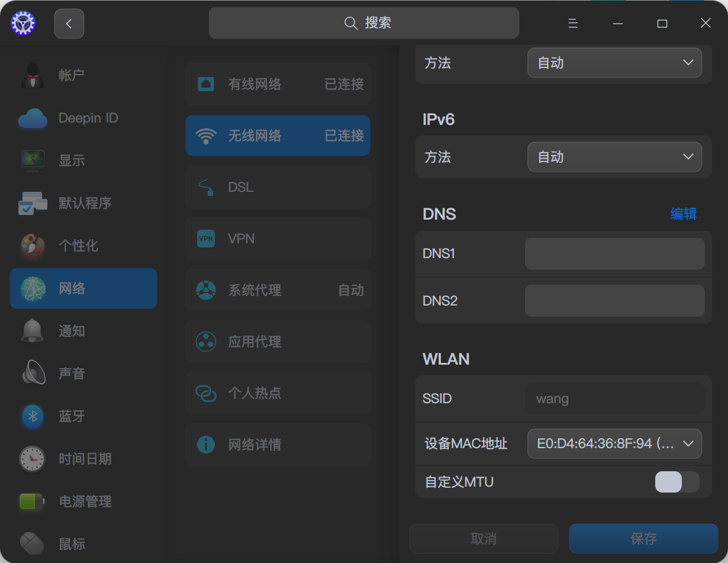The height and width of the screenshot is (563, 728).
Task: Open Mouse settings via the mouse icon
Action: 33,543
